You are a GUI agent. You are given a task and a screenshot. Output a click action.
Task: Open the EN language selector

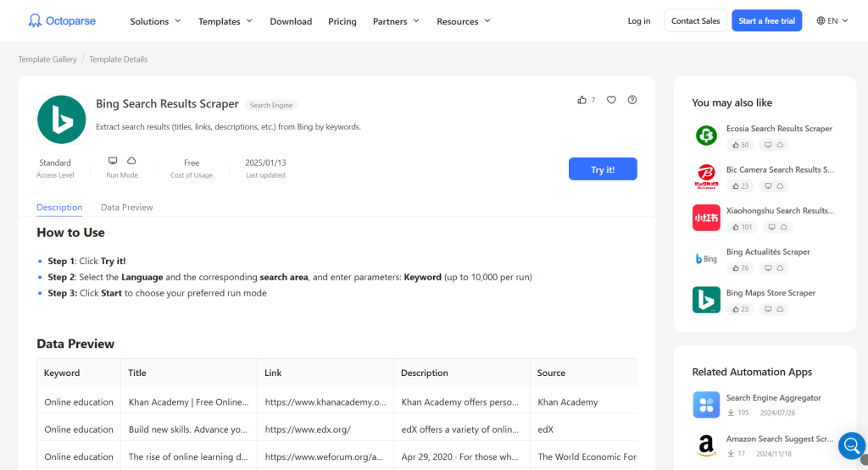(x=832, y=21)
